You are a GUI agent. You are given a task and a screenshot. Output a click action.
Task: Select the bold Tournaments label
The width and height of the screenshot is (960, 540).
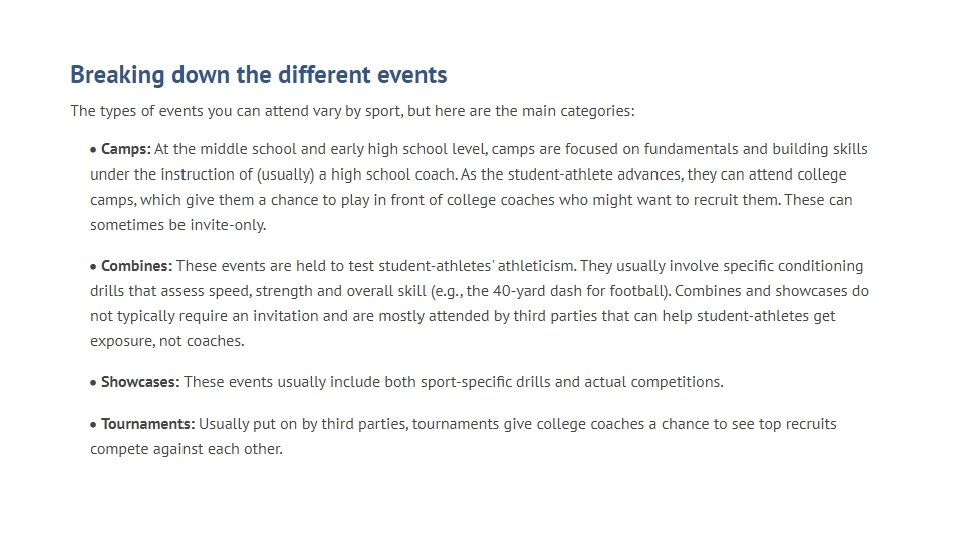[x=148, y=424]
